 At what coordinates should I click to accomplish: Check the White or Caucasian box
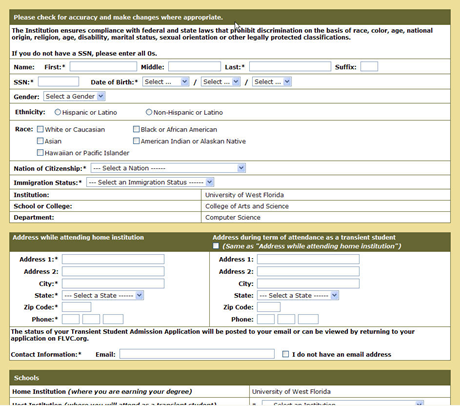40,129
